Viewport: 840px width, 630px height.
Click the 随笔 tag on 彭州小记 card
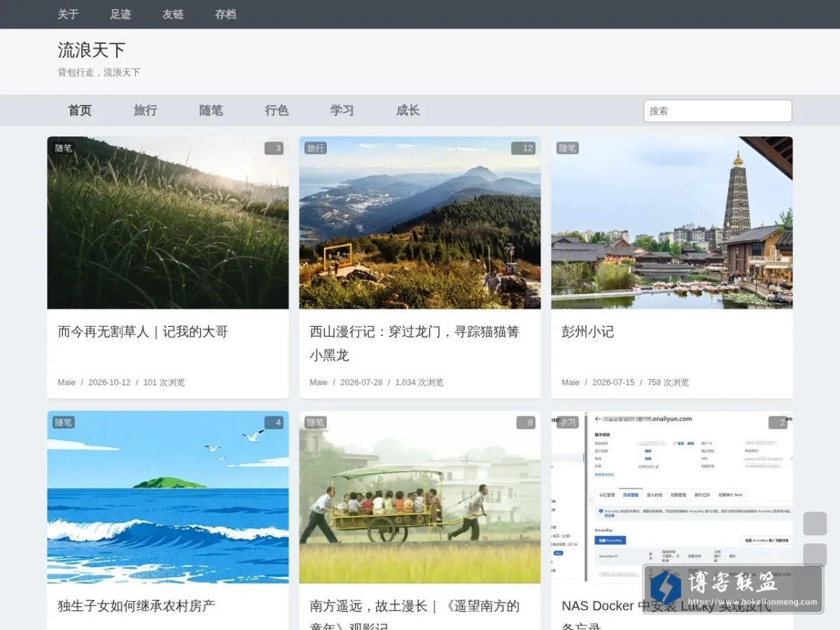coord(568,148)
